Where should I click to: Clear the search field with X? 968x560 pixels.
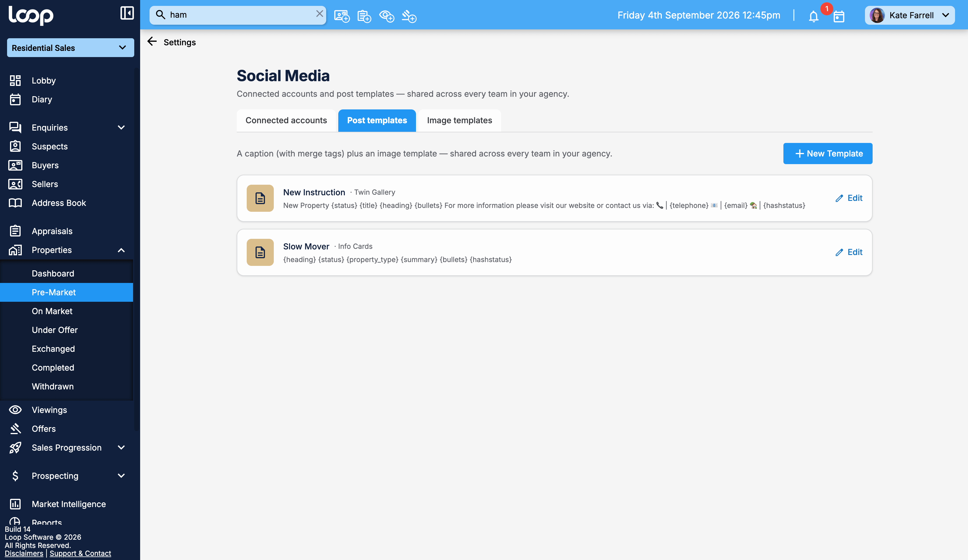pos(319,14)
